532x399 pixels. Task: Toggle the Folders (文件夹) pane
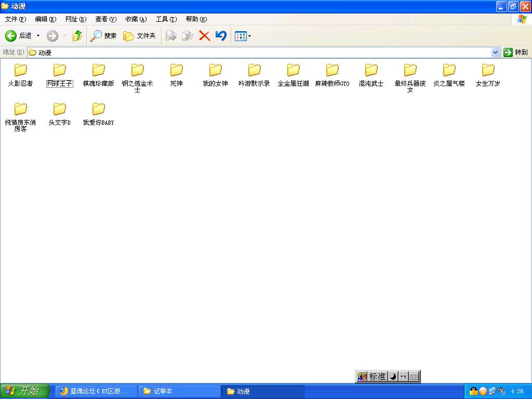139,36
